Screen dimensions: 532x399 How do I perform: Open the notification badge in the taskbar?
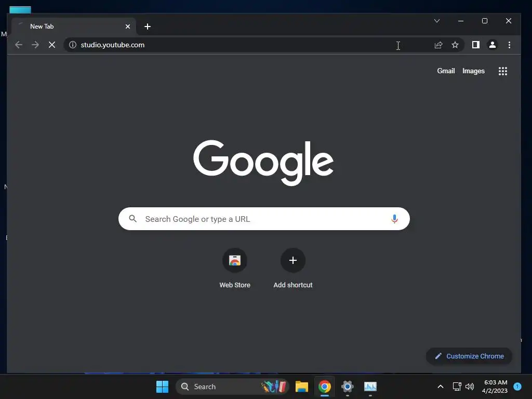pyautogui.click(x=517, y=387)
